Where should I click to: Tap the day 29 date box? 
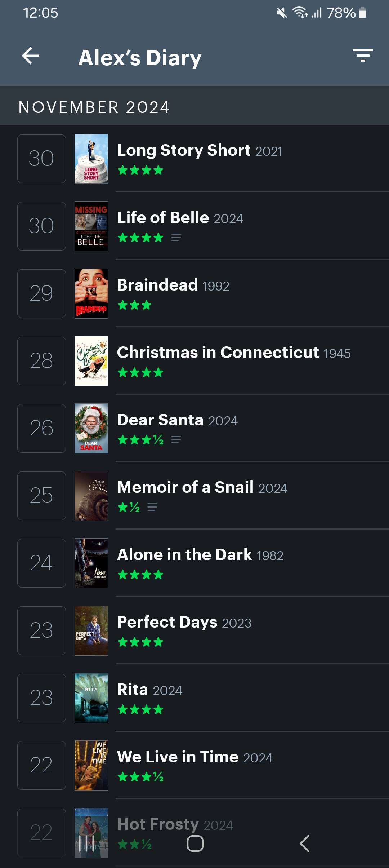pos(41,293)
